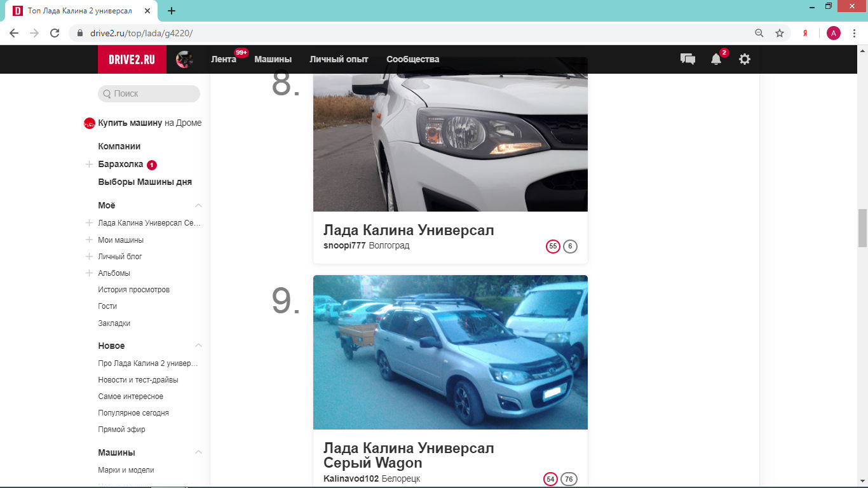Image resolution: width=868 pixels, height=488 pixels.
Task: Open Купить машину на Дроме link
Action: coord(150,123)
